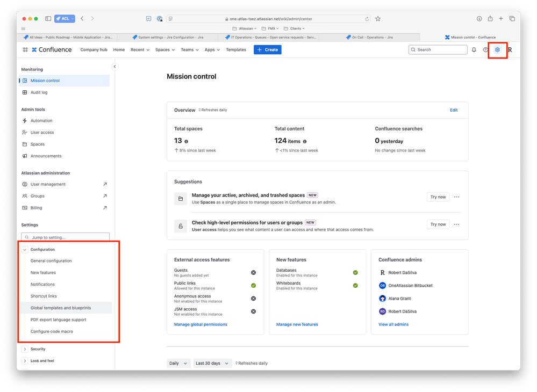Select Audit log in the sidebar

tap(65, 92)
